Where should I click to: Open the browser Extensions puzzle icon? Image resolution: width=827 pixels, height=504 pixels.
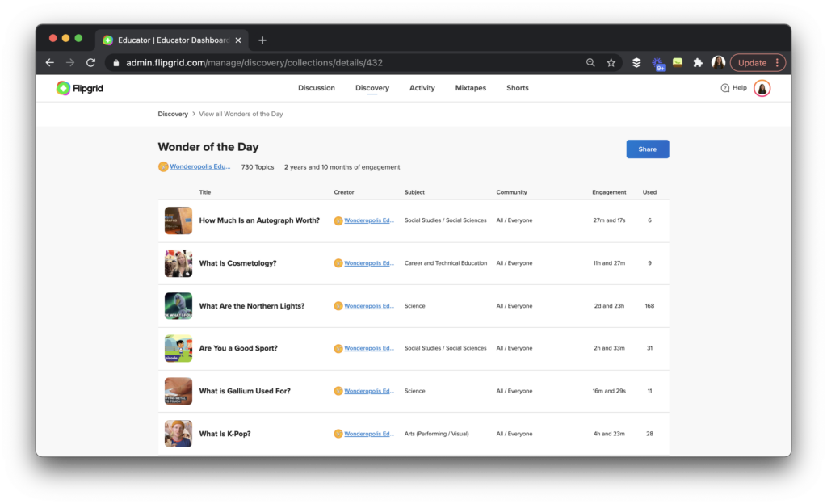tap(698, 63)
